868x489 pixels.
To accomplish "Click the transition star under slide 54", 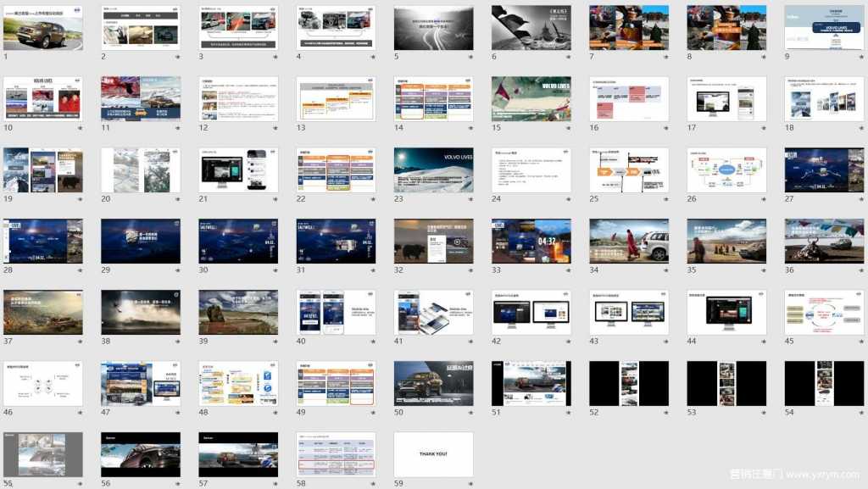I will point(861,413).
